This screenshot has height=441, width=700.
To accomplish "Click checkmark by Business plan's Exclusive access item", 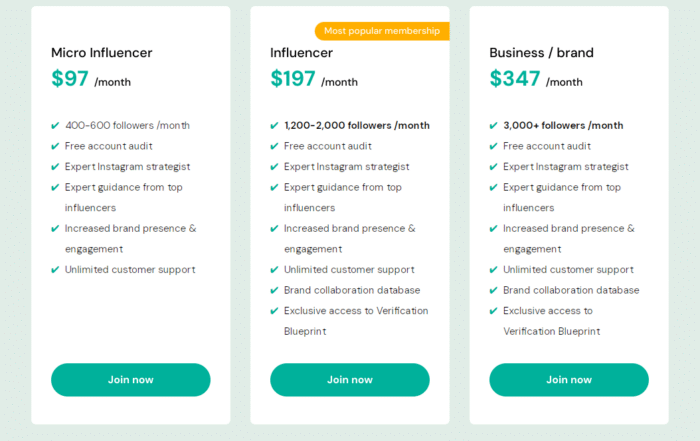I will (493, 311).
